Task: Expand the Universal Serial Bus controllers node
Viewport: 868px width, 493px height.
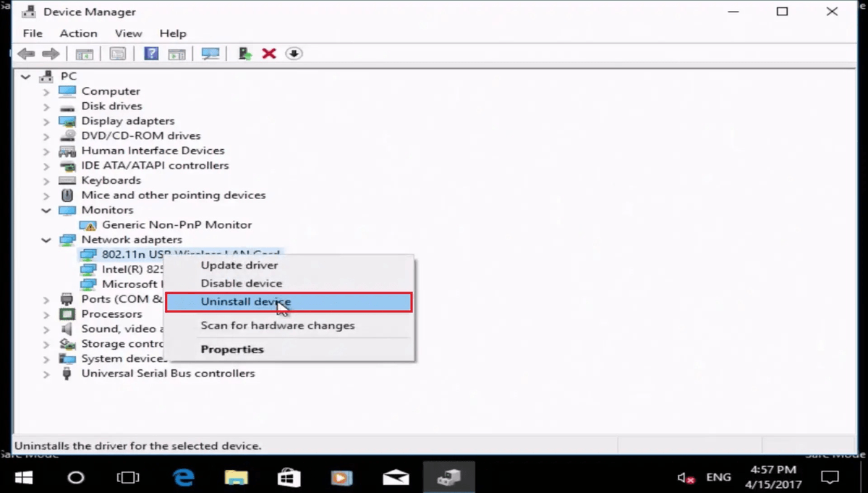Action: tap(46, 374)
